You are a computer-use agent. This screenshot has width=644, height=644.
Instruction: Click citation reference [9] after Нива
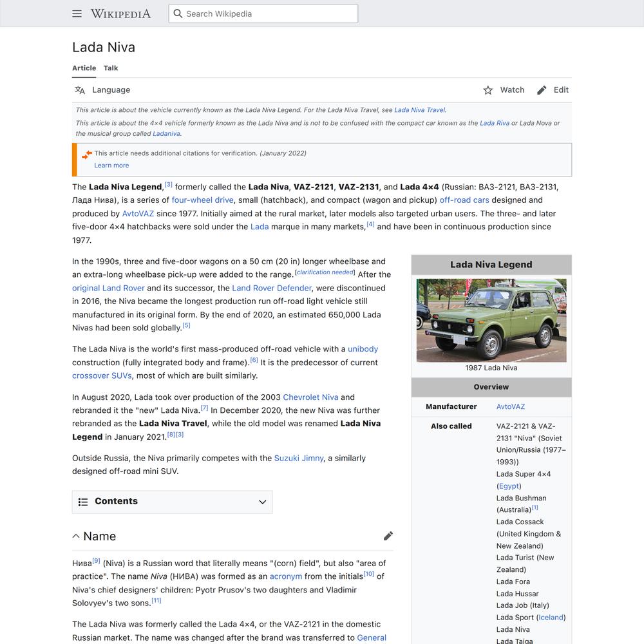click(96, 561)
